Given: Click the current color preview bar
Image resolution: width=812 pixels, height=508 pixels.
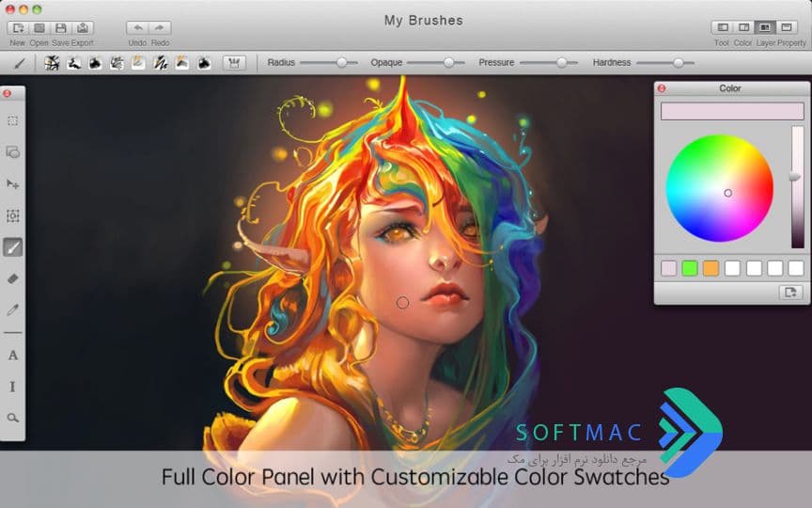Looking at the screenshot, I should 732,111.
